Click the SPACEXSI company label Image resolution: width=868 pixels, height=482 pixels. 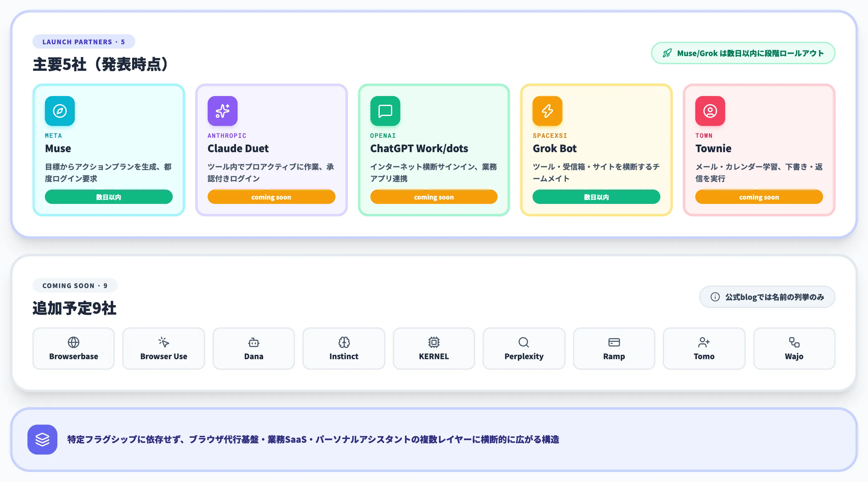[x=550, y=136]
